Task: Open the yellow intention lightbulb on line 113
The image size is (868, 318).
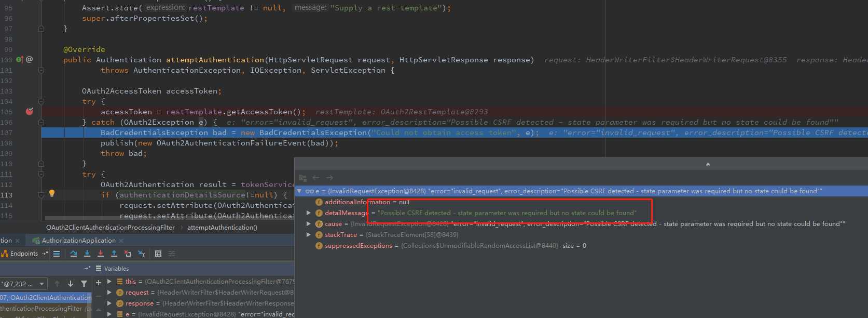Action: [52, 193]
